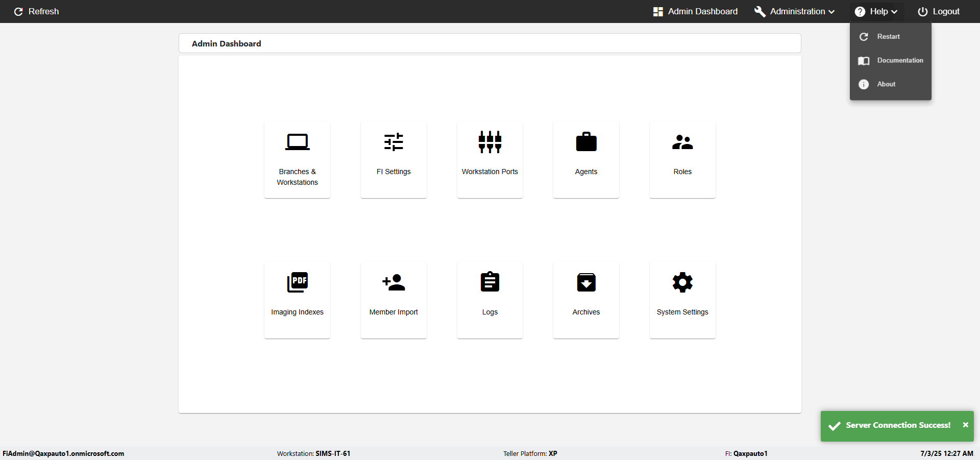Click the About info icon

pyautogui.click(x=864, y=84)
